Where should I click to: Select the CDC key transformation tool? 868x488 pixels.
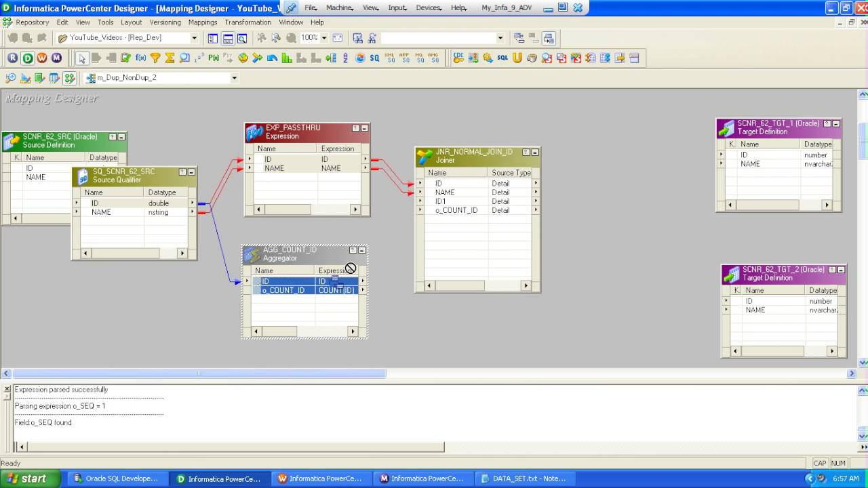pyautogui.click(x=458, y=58)
